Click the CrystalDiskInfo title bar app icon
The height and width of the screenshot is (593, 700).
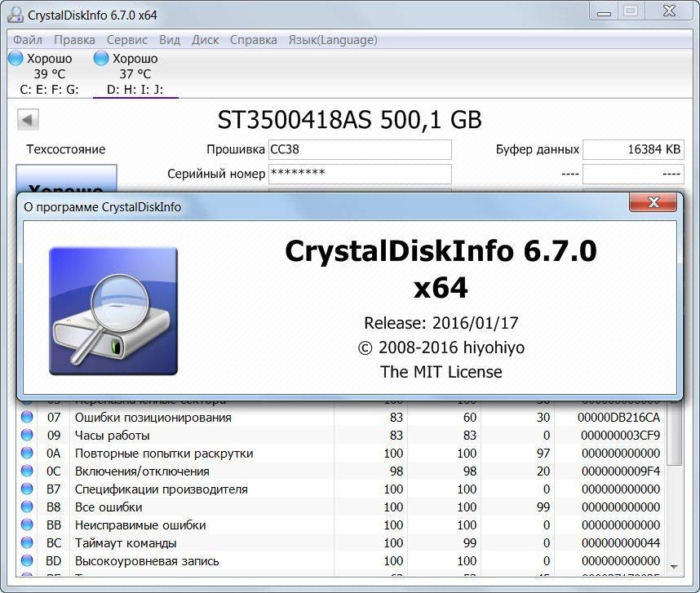pyautogui.click(x=16, y=15)
